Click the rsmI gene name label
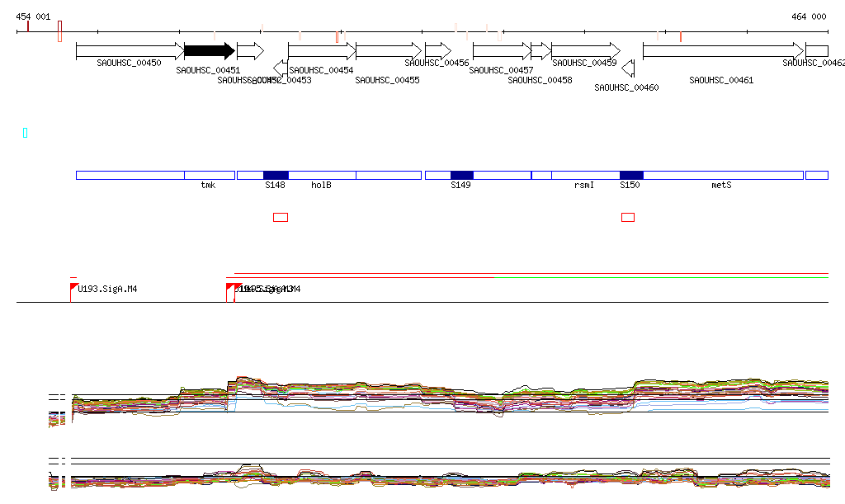Image resolution: width=845 pixels, height=504 pixels. [584, 186]
